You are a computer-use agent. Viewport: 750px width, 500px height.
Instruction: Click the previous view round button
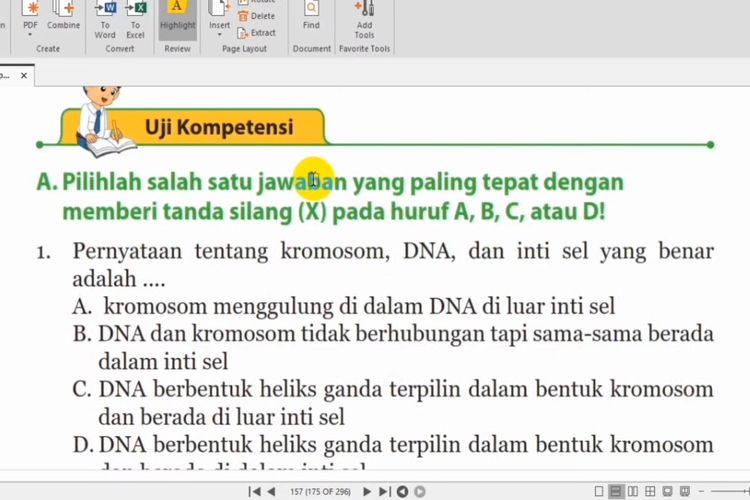coord(403,491)
